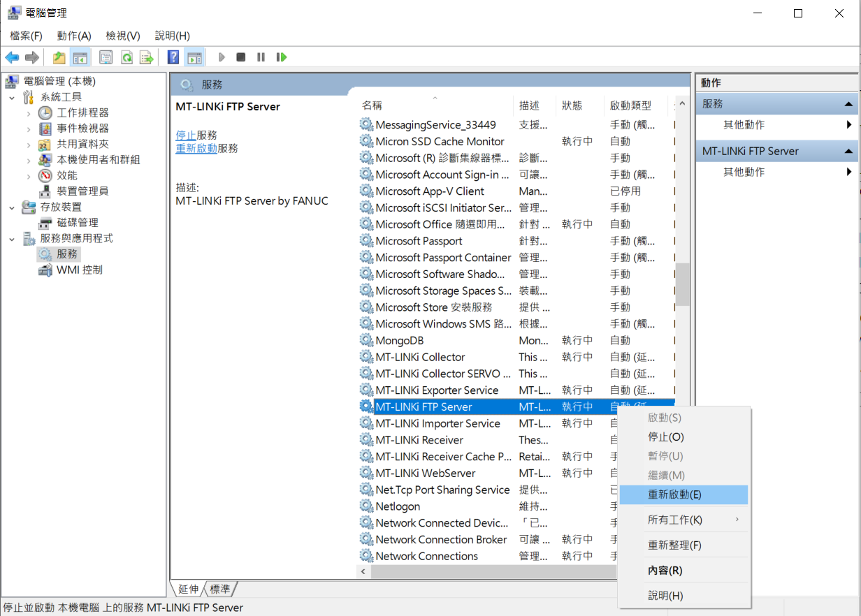This screenshot has width=861, height=616.
Task: Collapse the 存放裝置 tree node
Action: click(x=12, y=207)
